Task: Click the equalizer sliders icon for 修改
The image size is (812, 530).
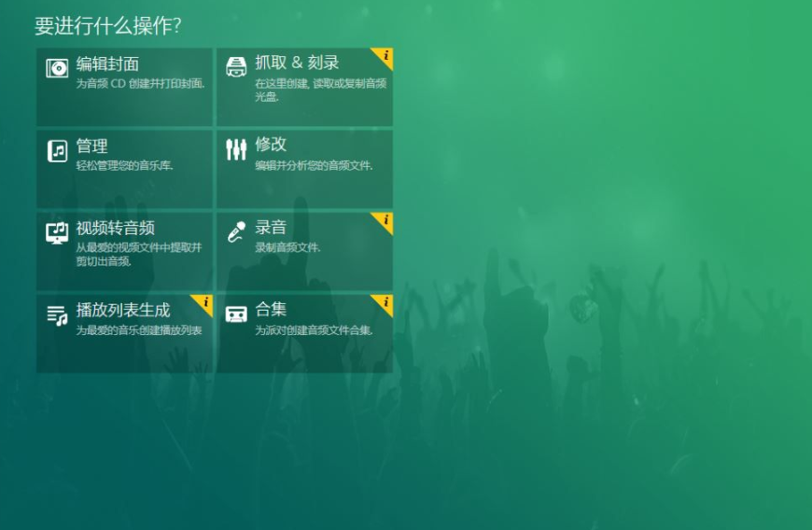Action: [x=236, y=149]
